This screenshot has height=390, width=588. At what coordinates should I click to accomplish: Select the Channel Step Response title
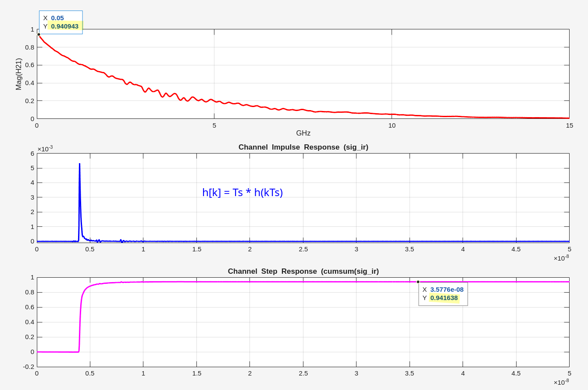[x=303, y=271]
